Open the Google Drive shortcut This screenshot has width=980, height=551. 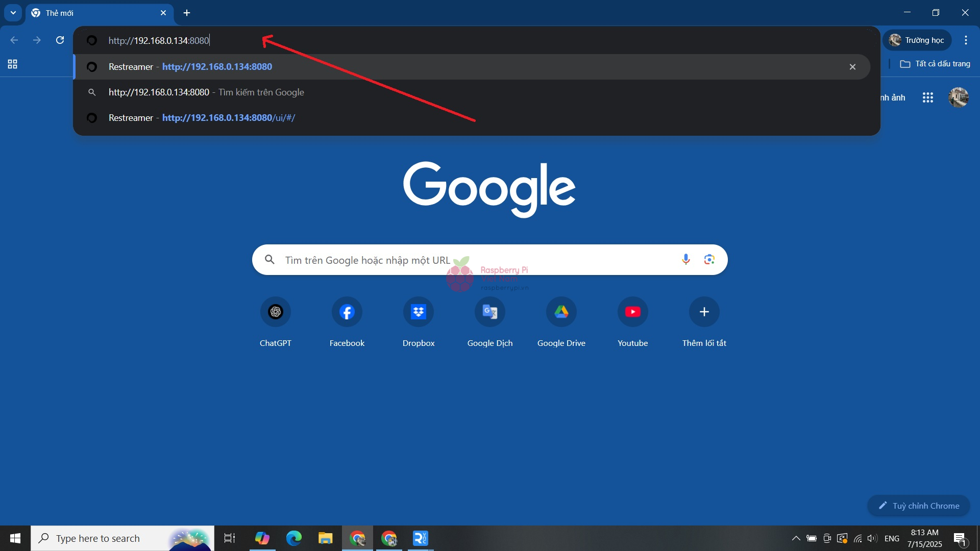coord(561,312)
